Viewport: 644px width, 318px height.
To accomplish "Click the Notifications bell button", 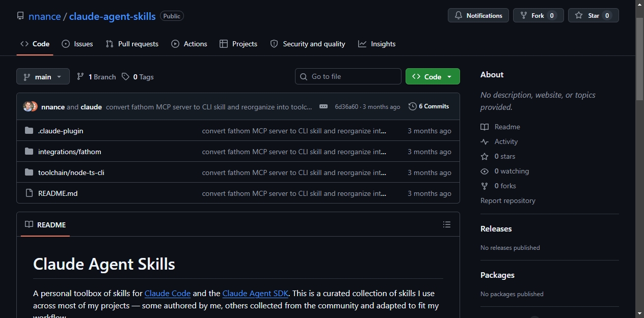I will 478,16.
